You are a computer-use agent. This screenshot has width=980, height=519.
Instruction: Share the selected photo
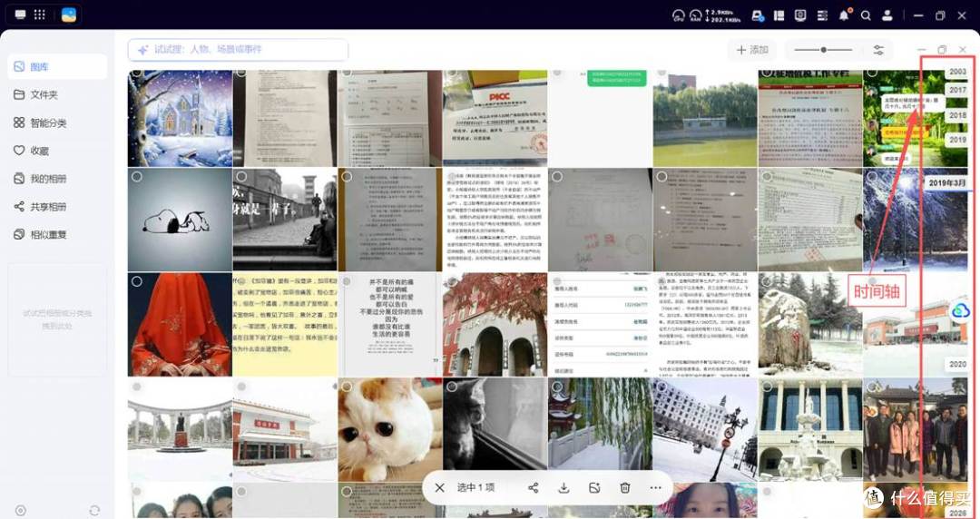[x=534, y=488]
